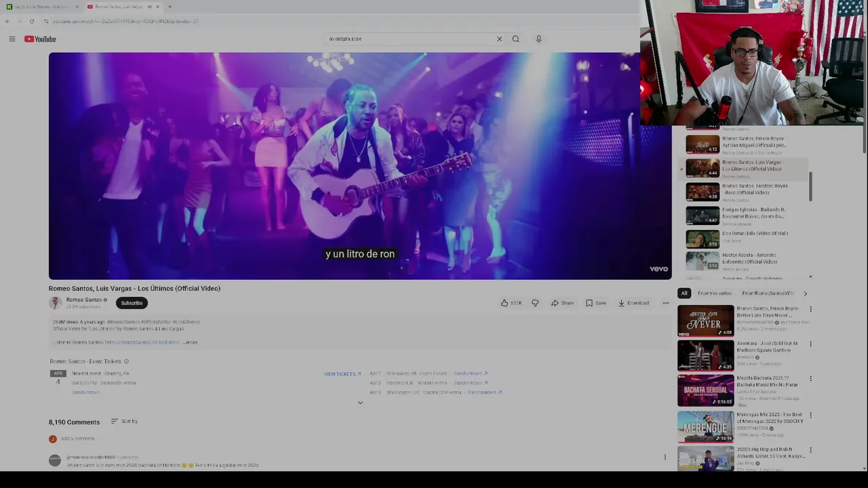Open options menu on the first comment
This screenshot has height=488, width=868.
pyautogui.click(x=665, y=457)
